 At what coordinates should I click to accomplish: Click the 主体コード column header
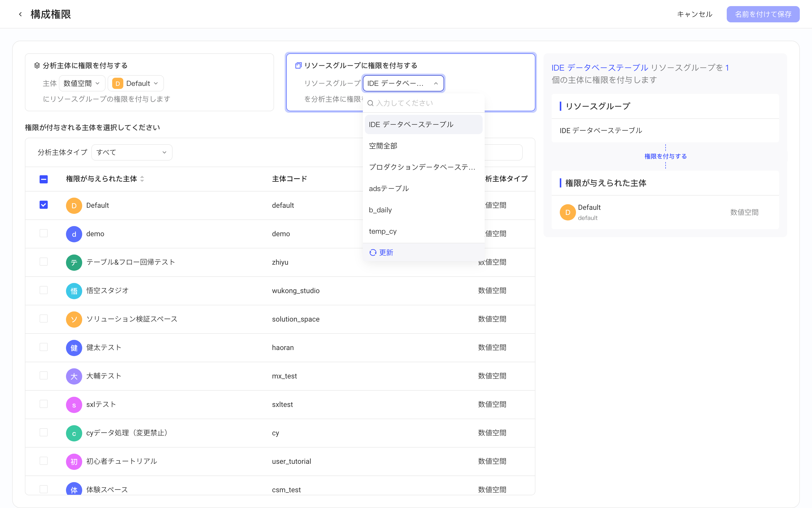290,179
